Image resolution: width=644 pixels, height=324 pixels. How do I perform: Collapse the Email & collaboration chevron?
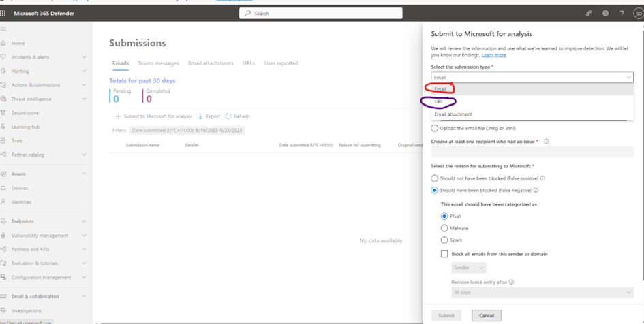85,296
